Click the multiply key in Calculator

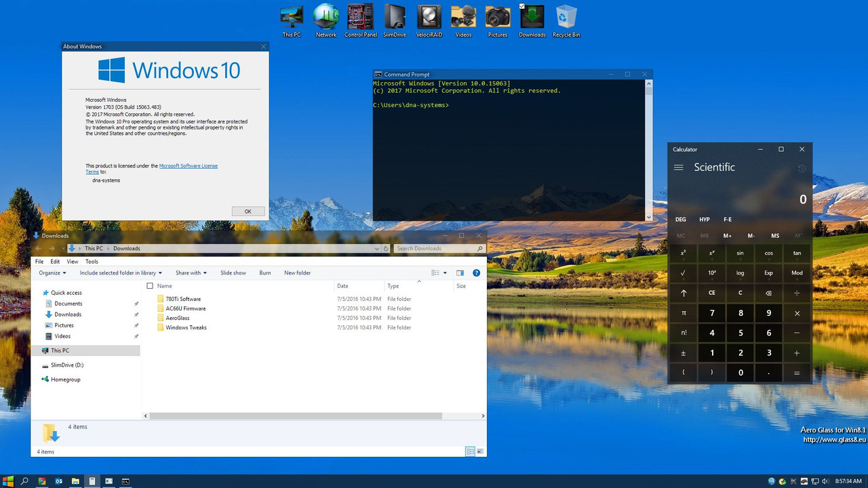coord(797,313)
